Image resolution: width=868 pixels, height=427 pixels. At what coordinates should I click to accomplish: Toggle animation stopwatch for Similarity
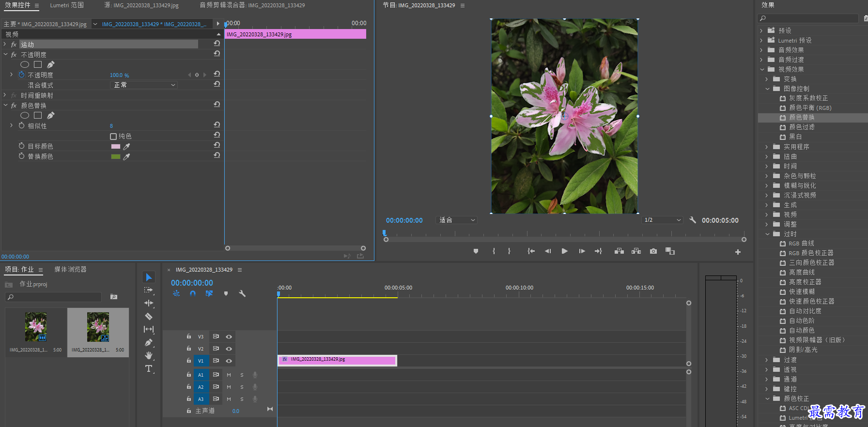[21, 125]
